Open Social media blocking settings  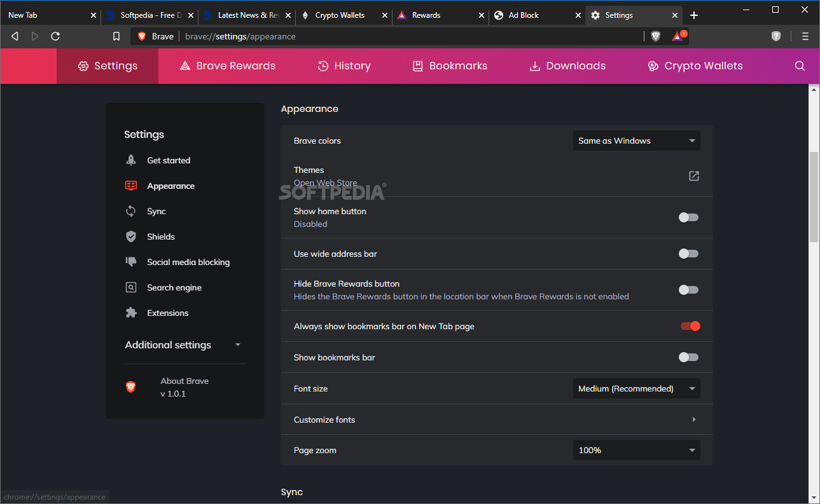188,262
